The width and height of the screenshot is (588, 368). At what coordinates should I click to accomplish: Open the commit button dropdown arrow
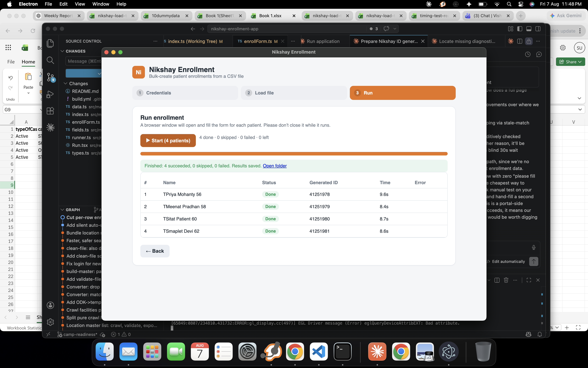(x=99, y=73)
